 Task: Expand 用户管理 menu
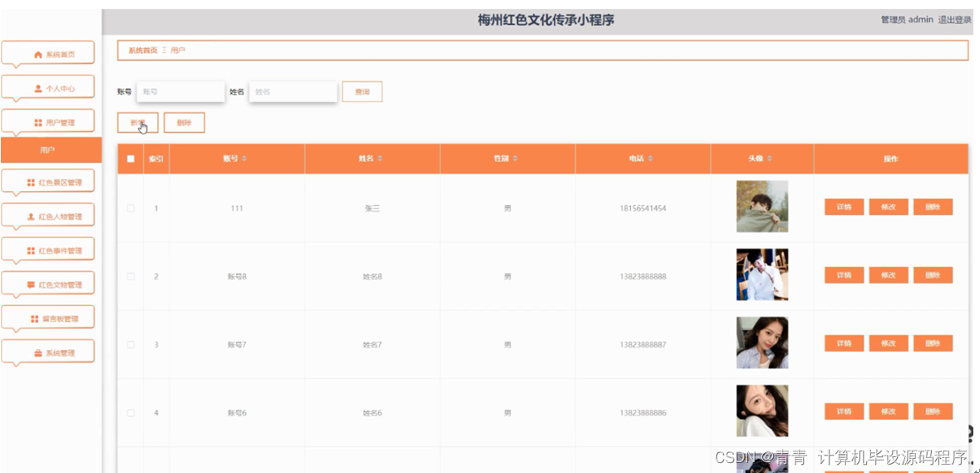[48, 122]
